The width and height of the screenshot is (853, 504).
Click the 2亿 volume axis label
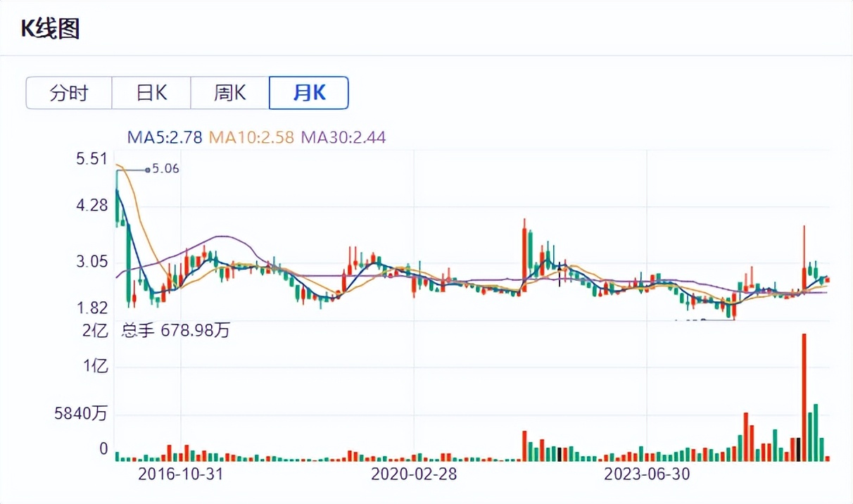tap(95, 330)
